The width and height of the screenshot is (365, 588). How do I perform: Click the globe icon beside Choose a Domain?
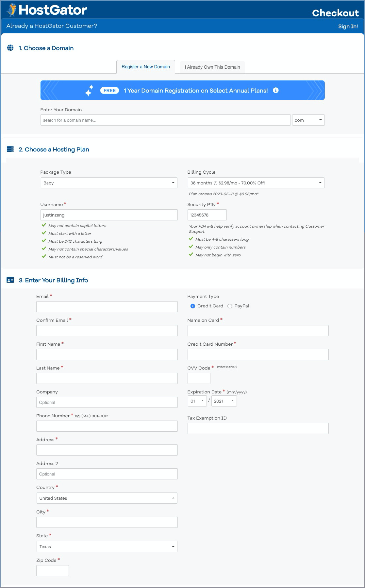(x=10, y=48)
